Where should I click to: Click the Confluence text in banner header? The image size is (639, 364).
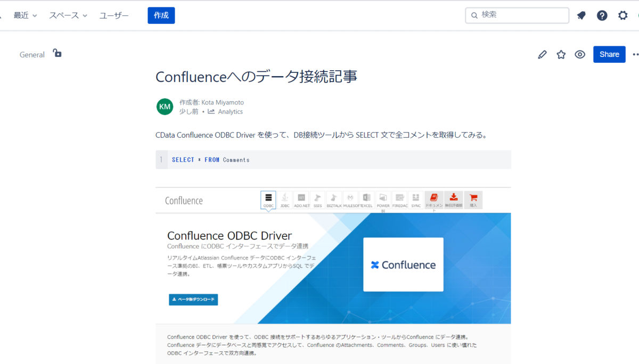tap(184, 201)
